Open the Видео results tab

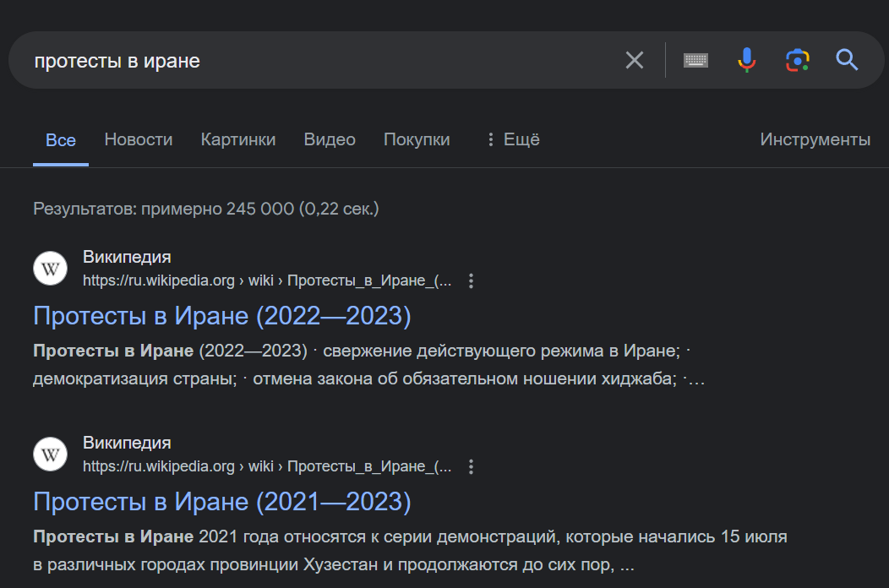[330, 139]
